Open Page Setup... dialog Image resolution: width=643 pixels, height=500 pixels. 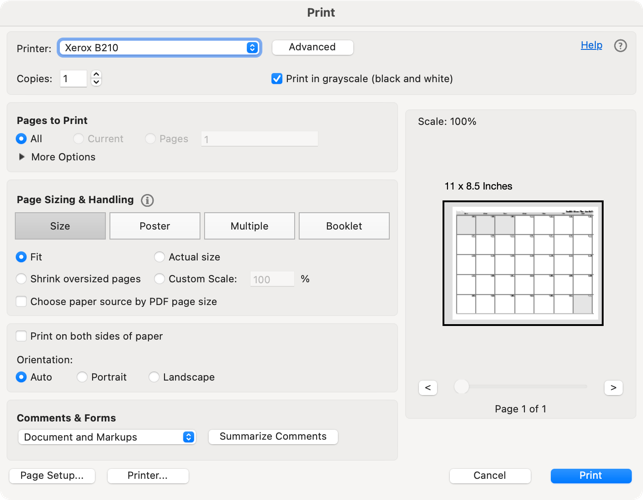coord(52,476)
